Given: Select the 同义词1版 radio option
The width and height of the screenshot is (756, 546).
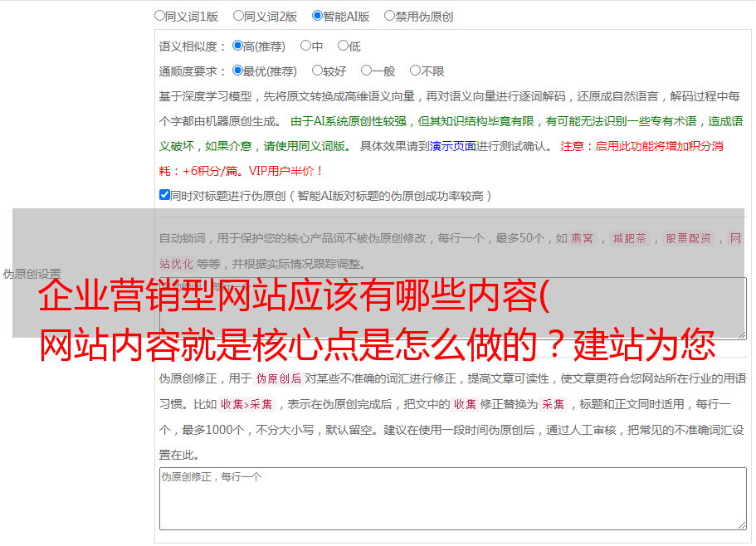Looking at the screenshot, I should pos(159,16).
